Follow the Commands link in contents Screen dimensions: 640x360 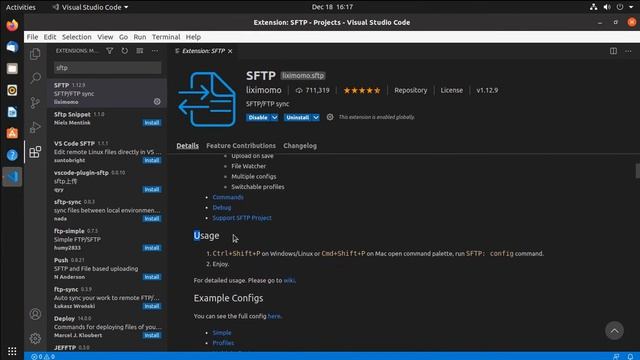coord(228,197)
